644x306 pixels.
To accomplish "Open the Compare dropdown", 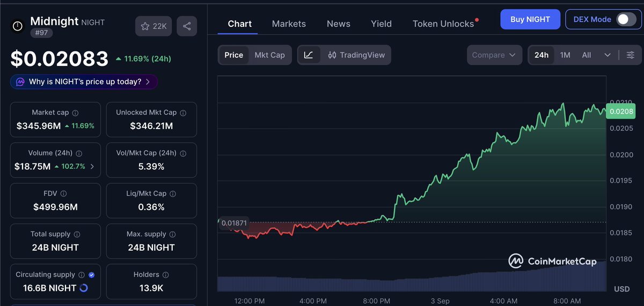I will pos(494,55).
